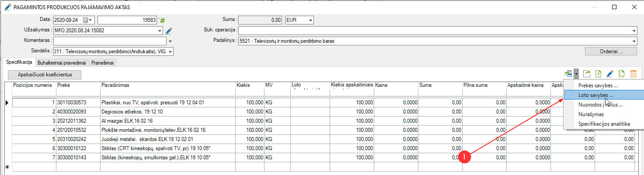Click product code 30300010122
The width and height of the screenshot is (644, 175).
tap(78, 148)
